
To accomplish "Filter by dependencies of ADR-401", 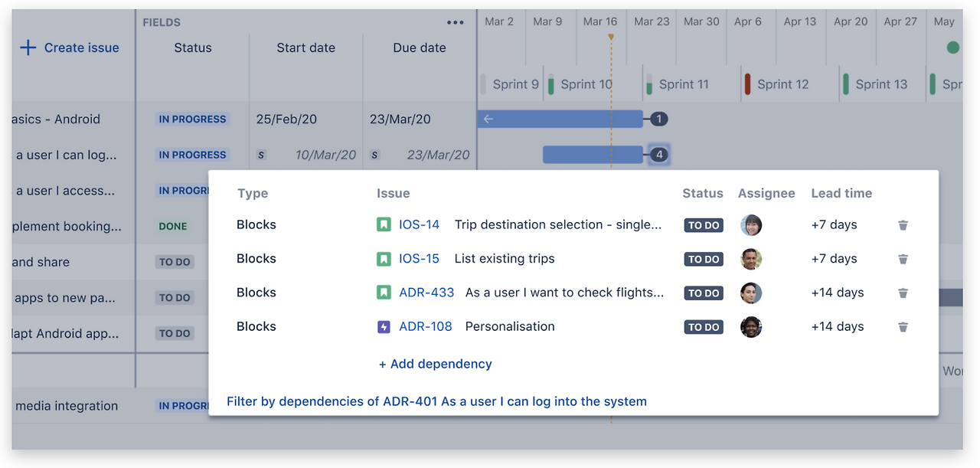I will click(436, 401).
